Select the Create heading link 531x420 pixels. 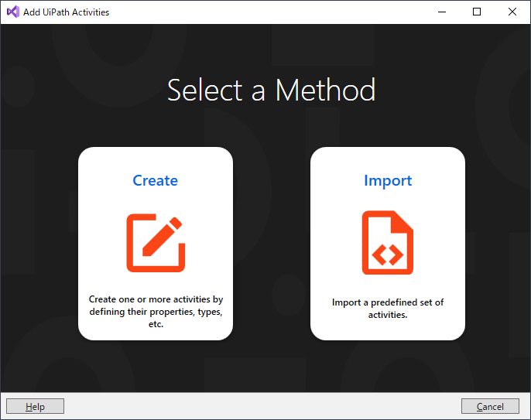click(x=155, y=180)
